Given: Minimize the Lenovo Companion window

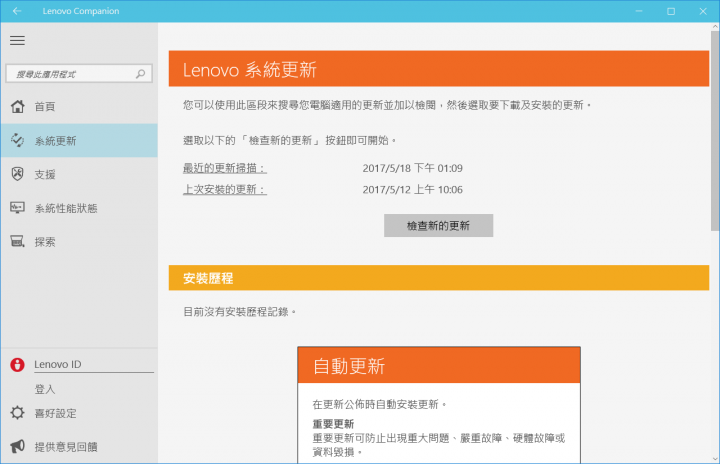Looking at the screenshot, I should point(639,11).
